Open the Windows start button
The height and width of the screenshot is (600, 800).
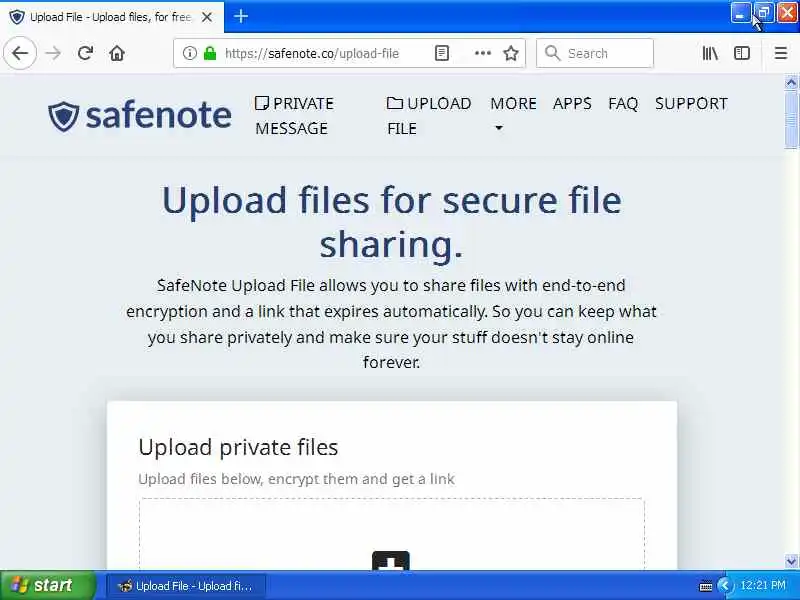(x=47, y=585)
